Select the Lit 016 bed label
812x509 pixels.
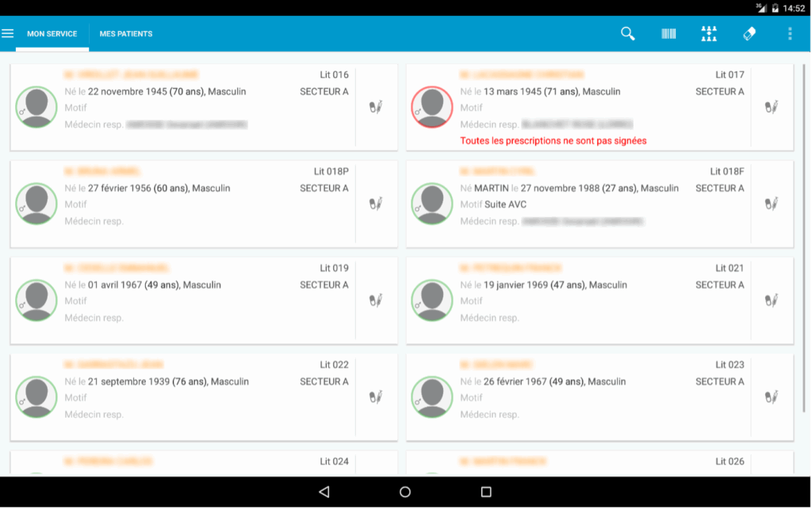(334, 75)
